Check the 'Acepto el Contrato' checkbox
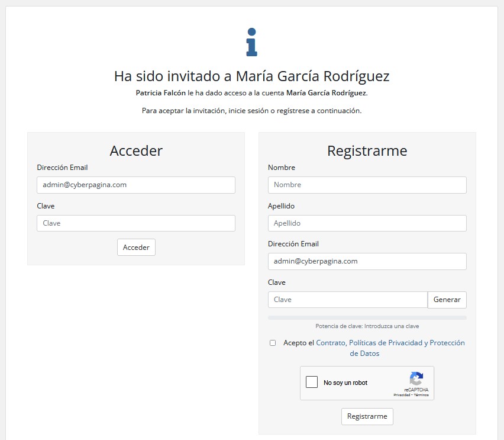 [x=273, y=343]
